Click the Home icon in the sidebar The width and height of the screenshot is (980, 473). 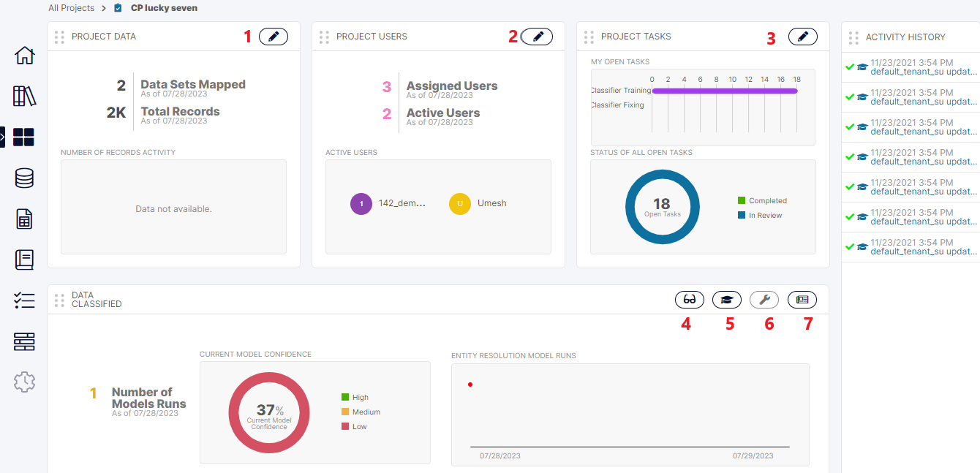point(24,56)
